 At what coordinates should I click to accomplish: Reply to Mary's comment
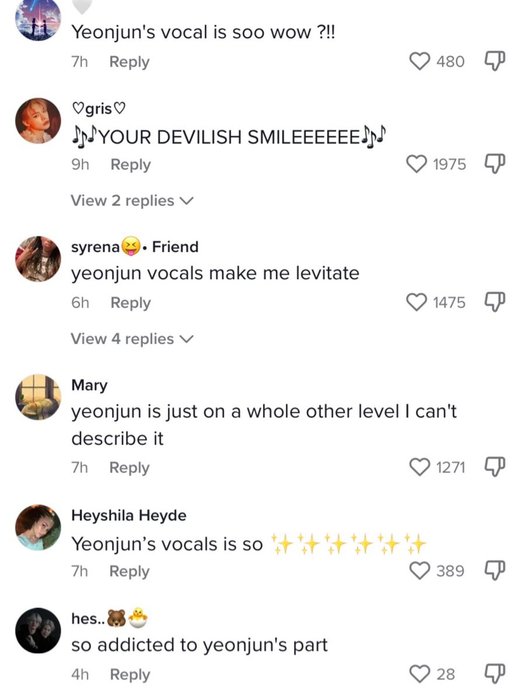coord(129,467)
